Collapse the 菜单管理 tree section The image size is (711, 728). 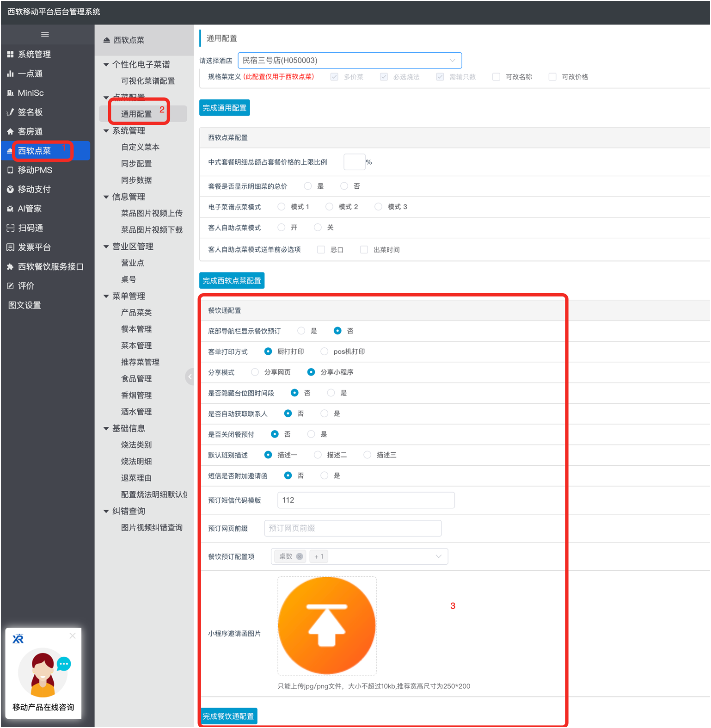[106, 296]
